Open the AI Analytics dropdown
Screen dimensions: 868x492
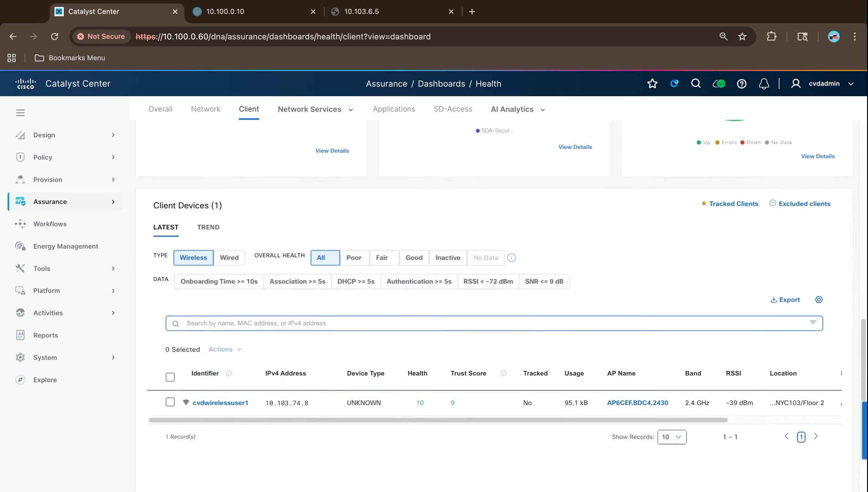518,109
